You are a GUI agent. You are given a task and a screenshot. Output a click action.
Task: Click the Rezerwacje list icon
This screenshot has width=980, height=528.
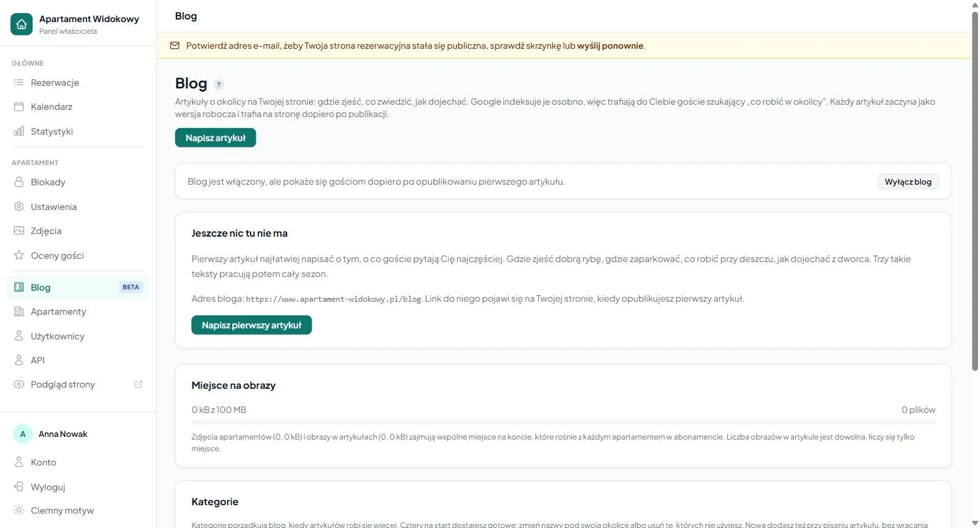(19, 83)
